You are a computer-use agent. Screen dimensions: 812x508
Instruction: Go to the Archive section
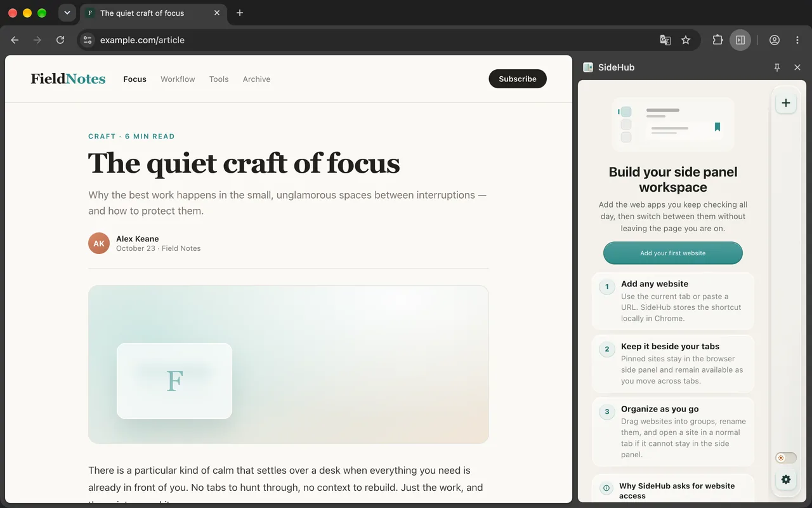coord(256,79)
